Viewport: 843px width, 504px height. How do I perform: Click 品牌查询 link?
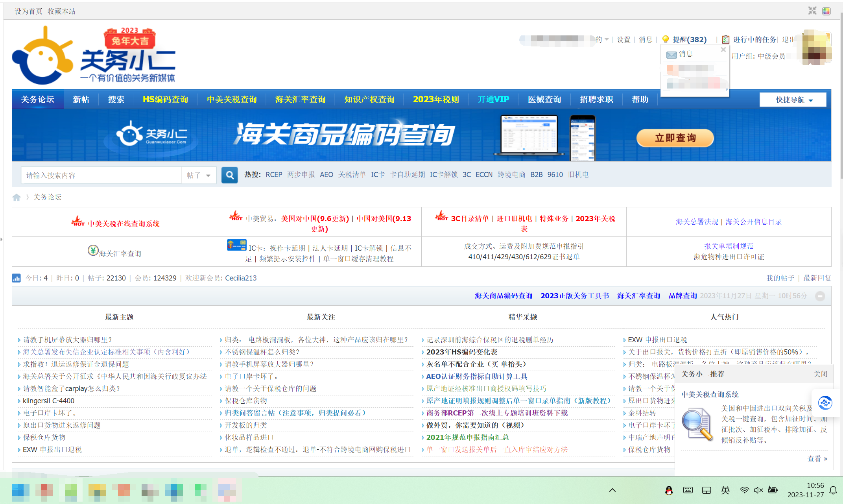(x=683, y=295)
